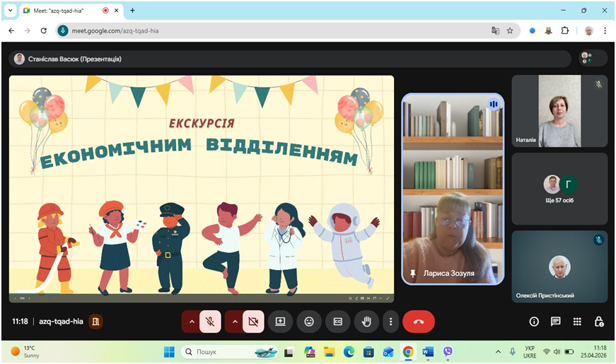Open meeting details info icon
This screenshot has height=364, width=616.
click(x=534, y=322)
